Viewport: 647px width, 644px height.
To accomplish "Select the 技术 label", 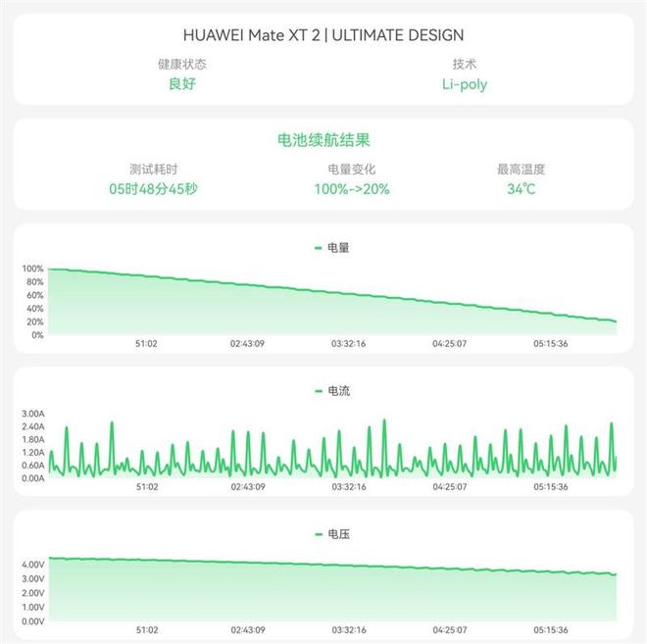I will tap(465, 64).
